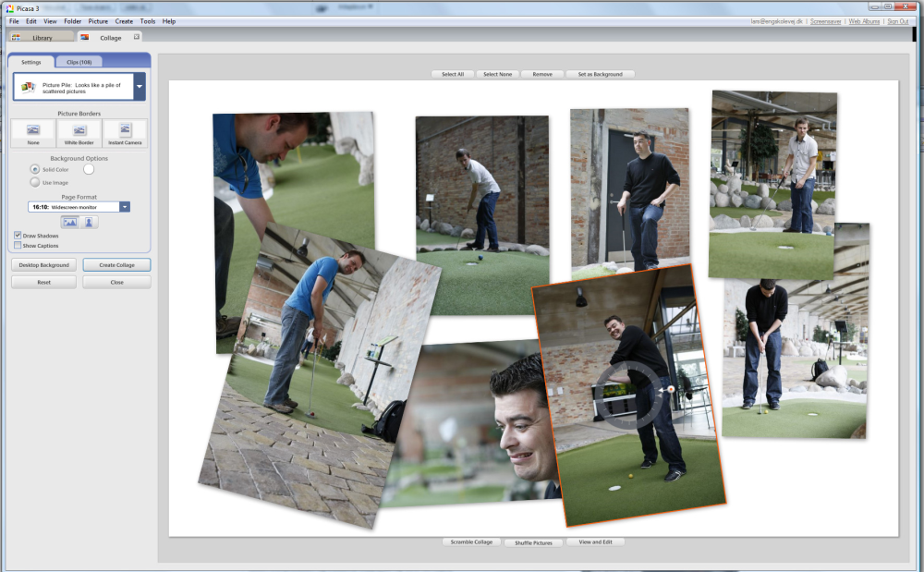The height and width of the screenshot is (572, 924).
Task: Disable the Draw Shadows checkbox
Action: point(18,236)
